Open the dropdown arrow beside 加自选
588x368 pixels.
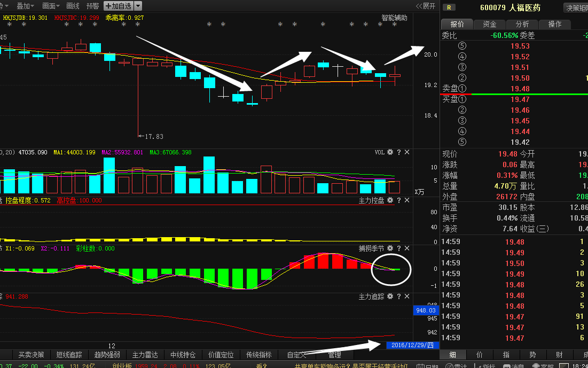click(138, 6)
